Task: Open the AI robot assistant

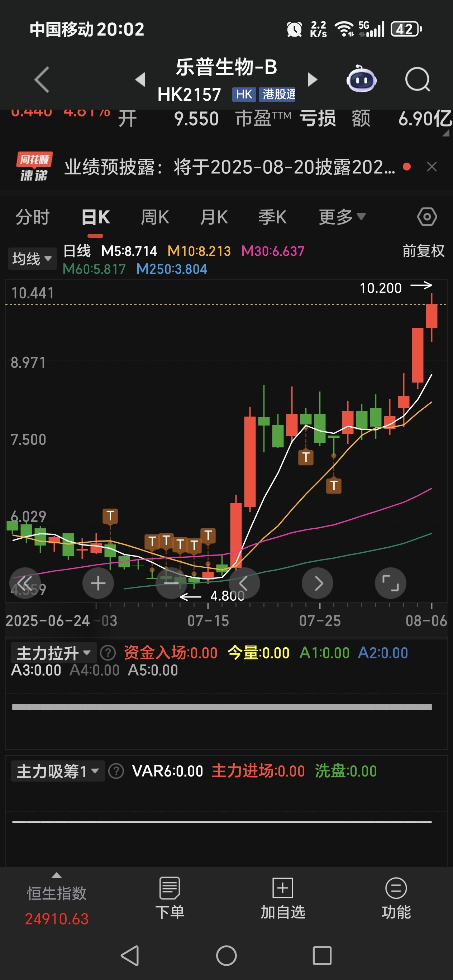Action: 361,79
